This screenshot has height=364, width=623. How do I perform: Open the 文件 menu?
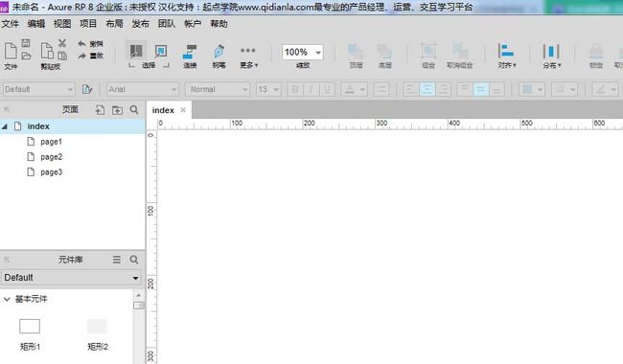tap(11, 24)
